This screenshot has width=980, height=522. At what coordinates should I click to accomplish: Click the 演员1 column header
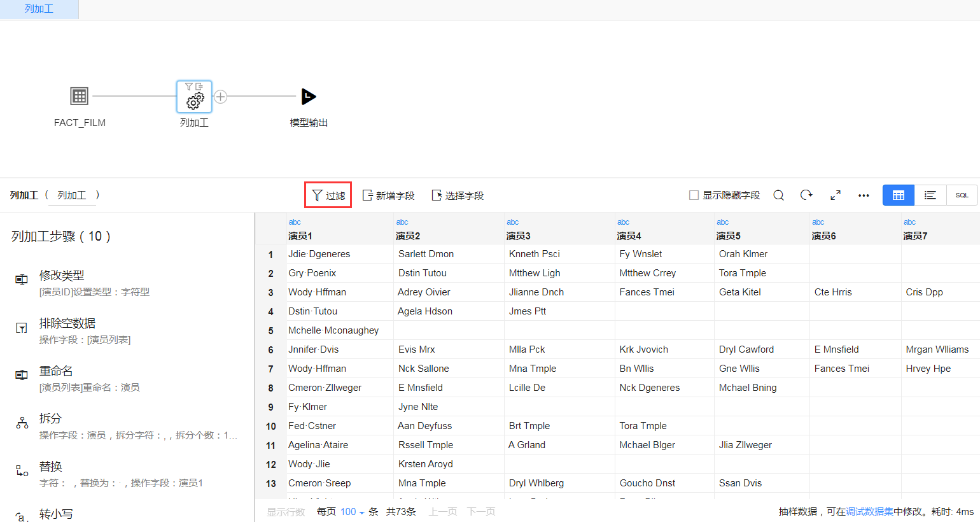coord(300,236)
